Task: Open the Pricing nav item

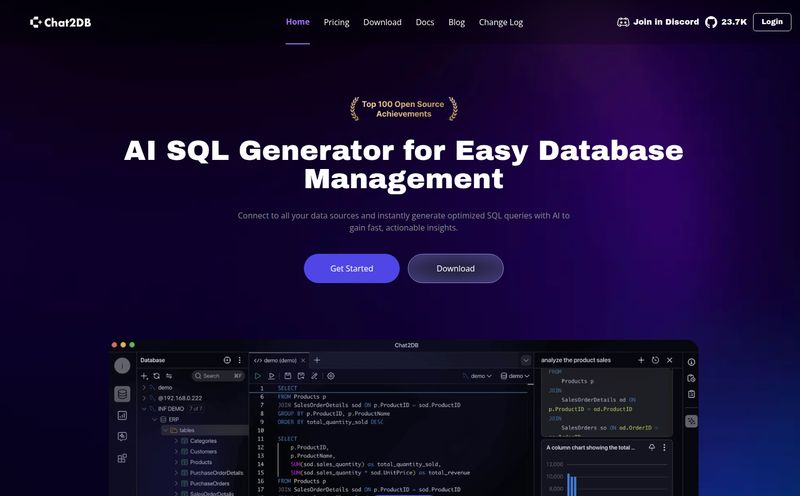Action: click(x=336, y=22)
